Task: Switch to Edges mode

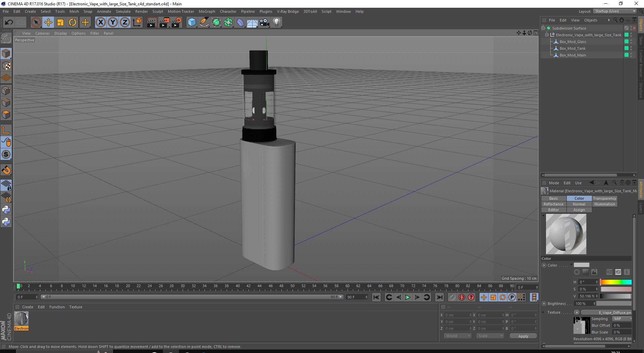Action: 6,103
